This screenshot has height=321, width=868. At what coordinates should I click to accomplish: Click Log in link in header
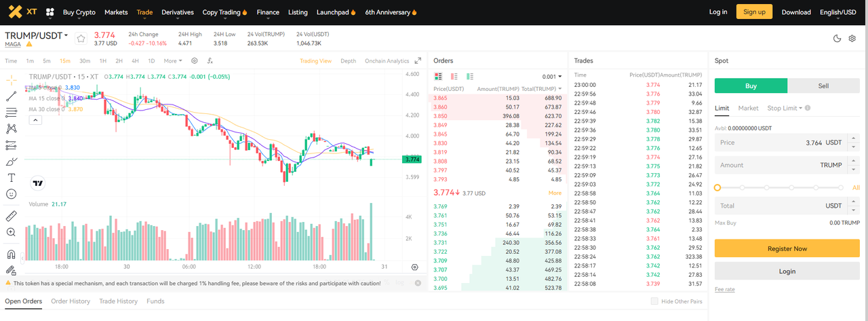pyautogui.click(x=718, y=12)
